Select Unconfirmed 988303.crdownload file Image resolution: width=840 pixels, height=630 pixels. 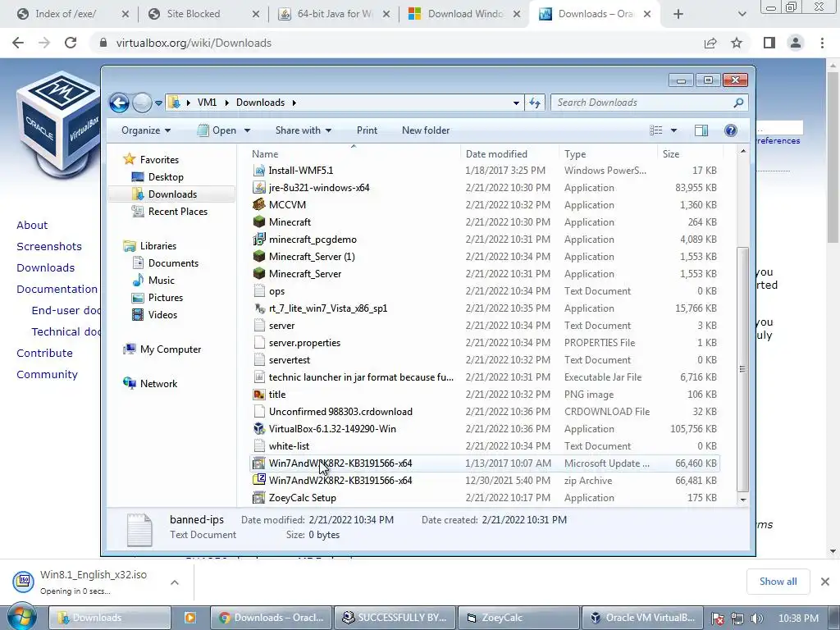[340, 412]
